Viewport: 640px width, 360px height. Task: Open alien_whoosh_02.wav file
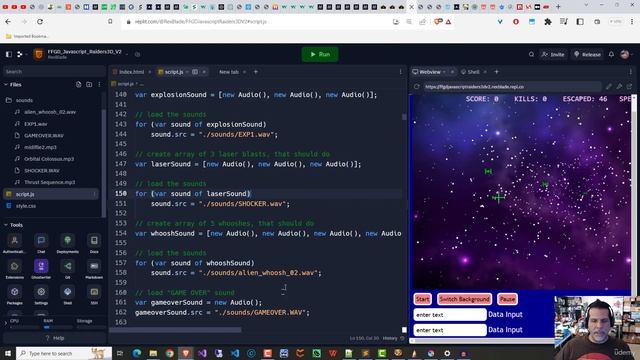50,112
